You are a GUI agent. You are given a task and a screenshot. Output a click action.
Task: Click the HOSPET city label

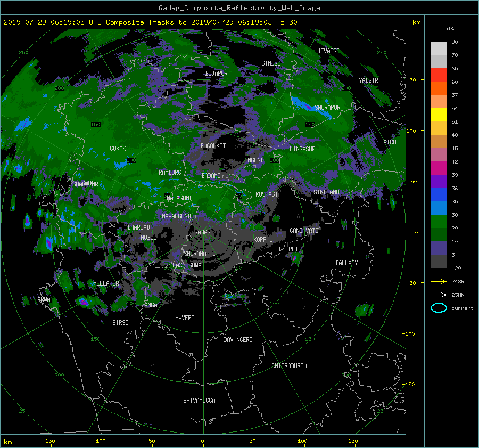288,249
